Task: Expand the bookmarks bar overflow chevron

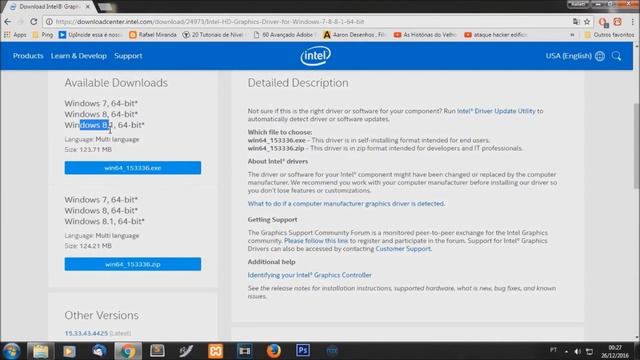Action: [x=572, y=35]
